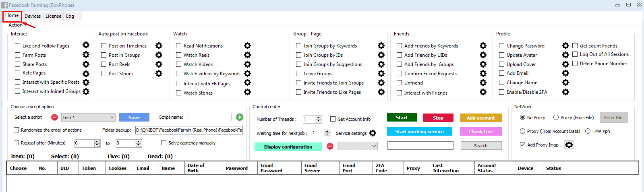Click the Search button

(481, 146)
